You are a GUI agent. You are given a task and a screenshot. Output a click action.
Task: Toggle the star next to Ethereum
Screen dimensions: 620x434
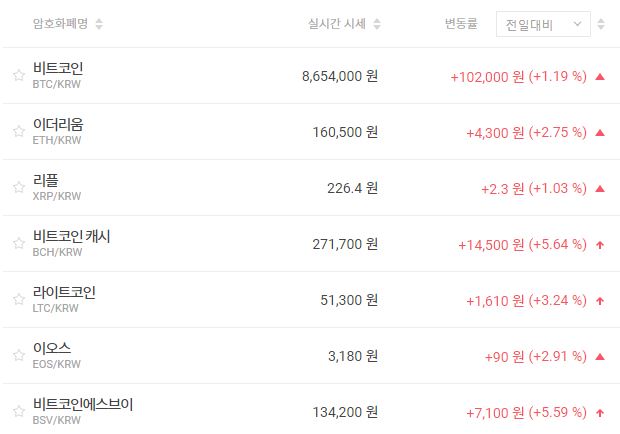[18, 131]
